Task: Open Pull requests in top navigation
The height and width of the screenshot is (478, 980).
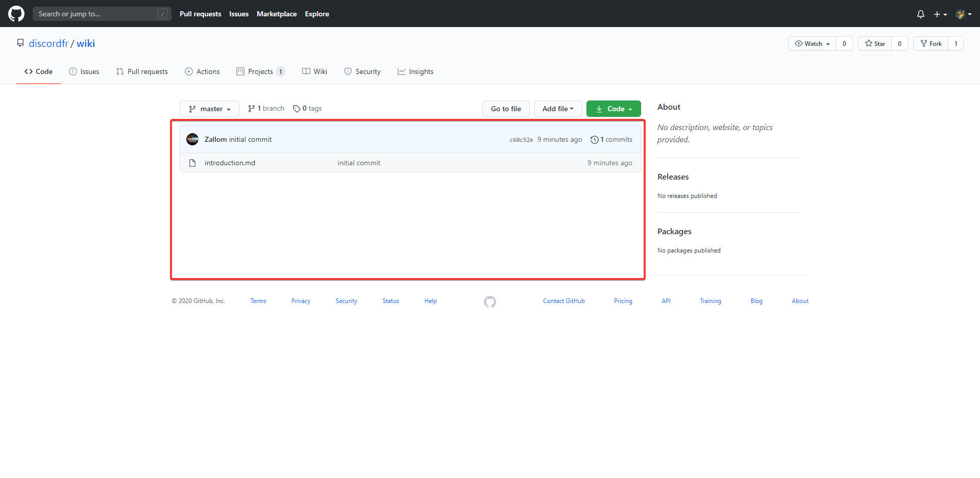Action: point(200,14)
